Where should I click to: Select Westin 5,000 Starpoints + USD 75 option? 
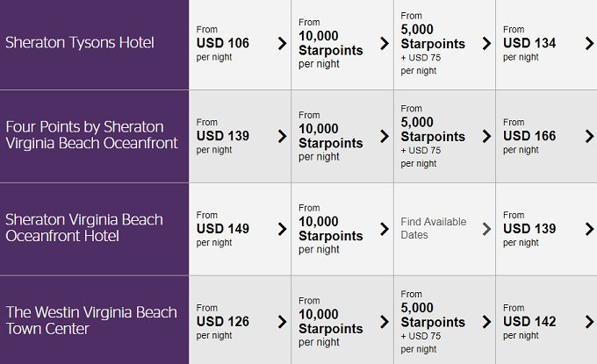(433, 322)
